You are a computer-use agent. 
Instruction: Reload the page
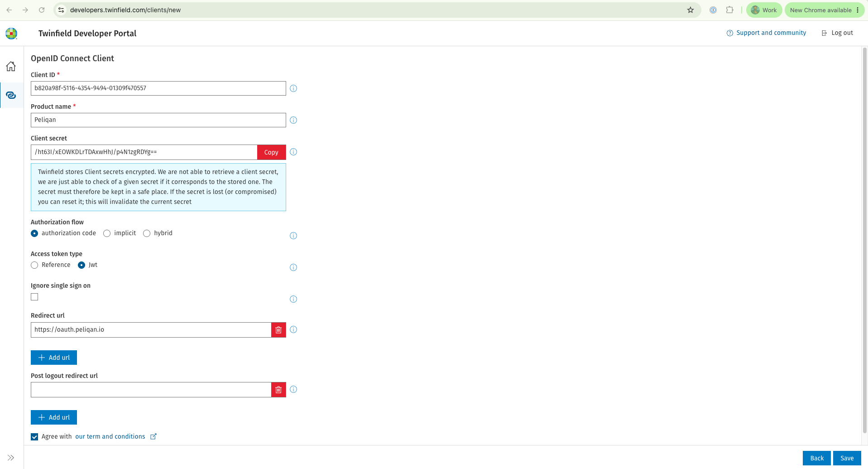(42, 10)
